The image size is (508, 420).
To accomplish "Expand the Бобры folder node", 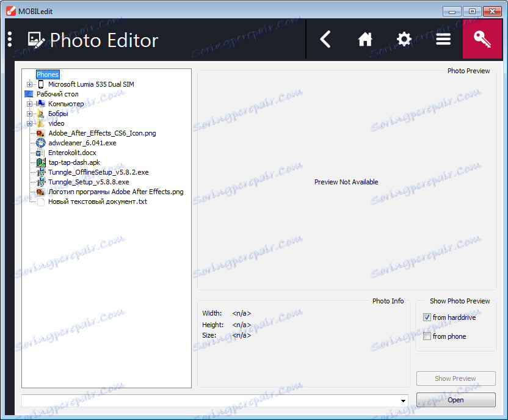I will tap(29, 114).
